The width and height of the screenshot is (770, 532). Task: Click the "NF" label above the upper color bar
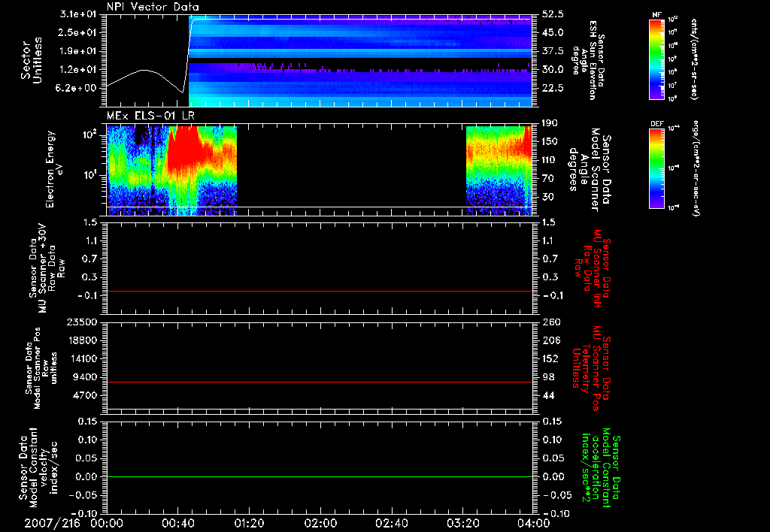click(657, 15)
